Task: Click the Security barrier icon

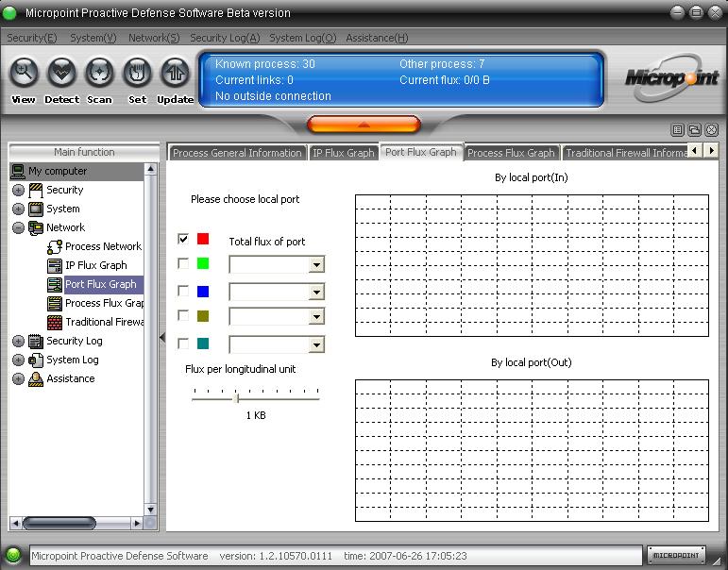Action: [x=36, y=191]
